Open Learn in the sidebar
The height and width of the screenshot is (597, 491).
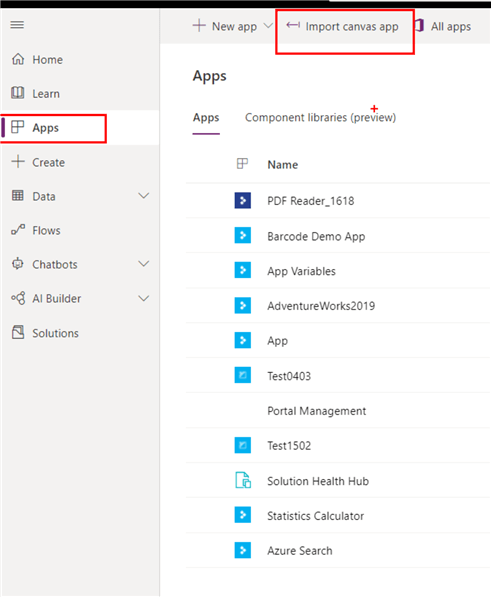tap(46, 94)
